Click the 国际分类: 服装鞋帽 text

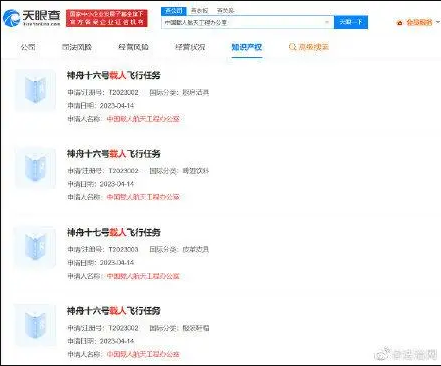pyautogui.click(x=179, y=328)
